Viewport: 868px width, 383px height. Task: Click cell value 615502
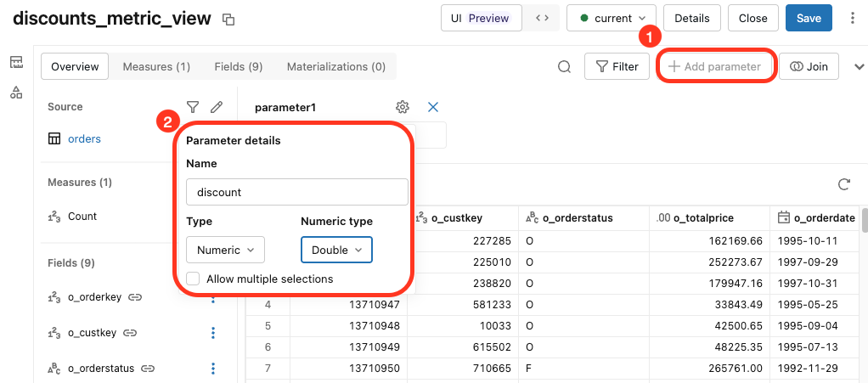pos(492,346)
